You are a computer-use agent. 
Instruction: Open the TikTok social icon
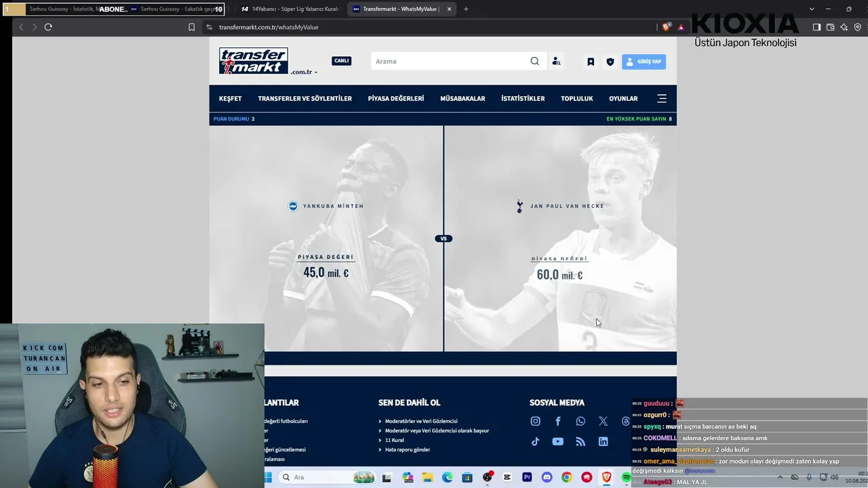(536, 441)
